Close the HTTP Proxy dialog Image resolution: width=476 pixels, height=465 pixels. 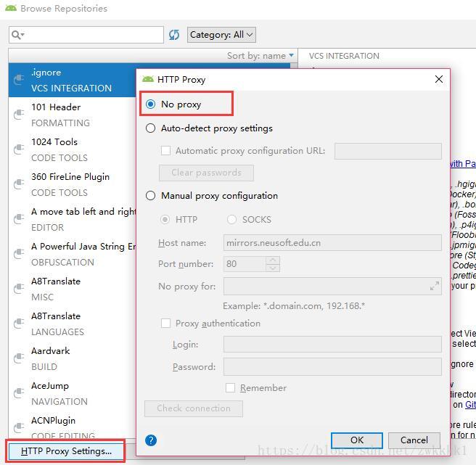tap(439, 79)
